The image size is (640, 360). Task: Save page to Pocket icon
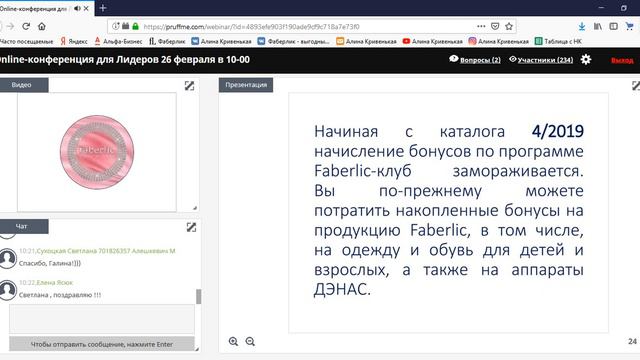tap(495, 26)
